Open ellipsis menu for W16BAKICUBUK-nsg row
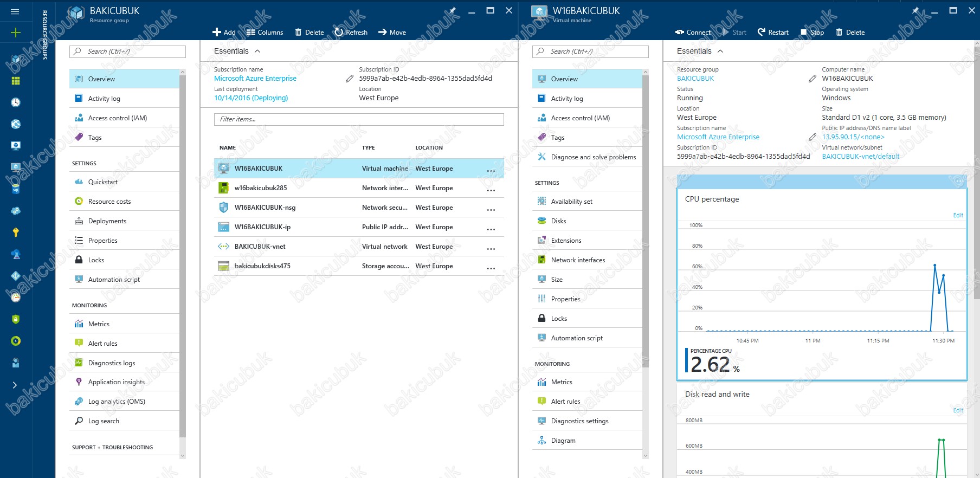 pyautogui.click(x=491, y=209)
